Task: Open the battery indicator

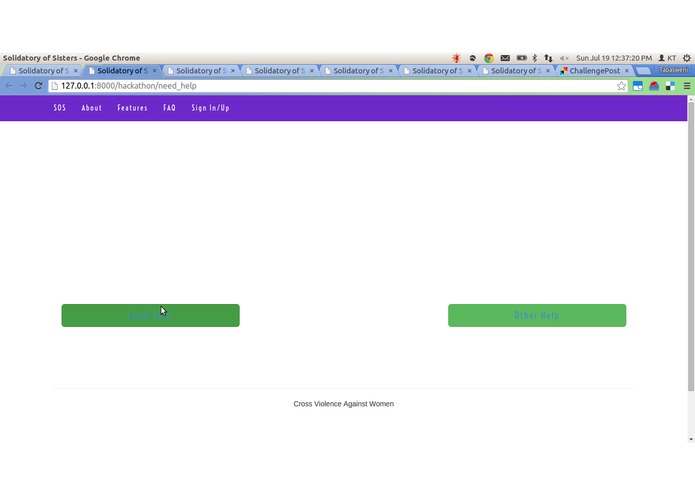Action: (522, 58)
